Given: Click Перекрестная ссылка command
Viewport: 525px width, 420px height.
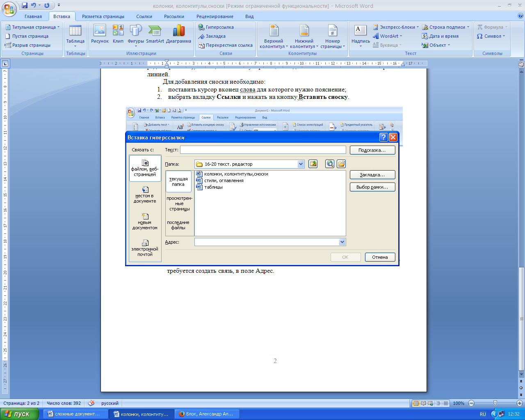Looking at the screenshot, I should 225,45.
